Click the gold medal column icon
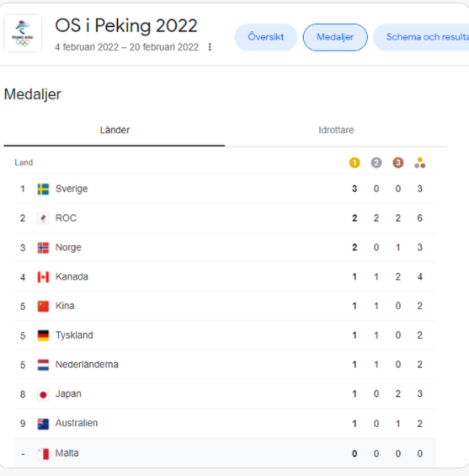469x476 pixels. click(x=354, y=163)
